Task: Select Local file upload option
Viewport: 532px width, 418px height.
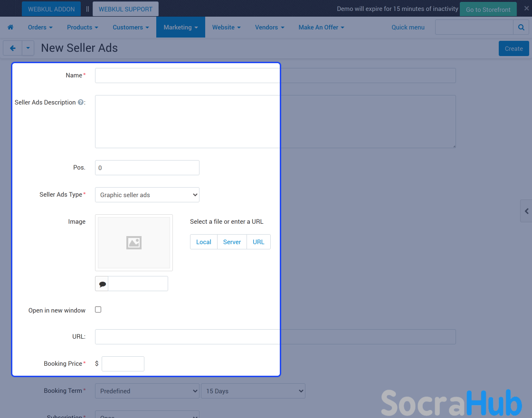Action: click(204, 242)
